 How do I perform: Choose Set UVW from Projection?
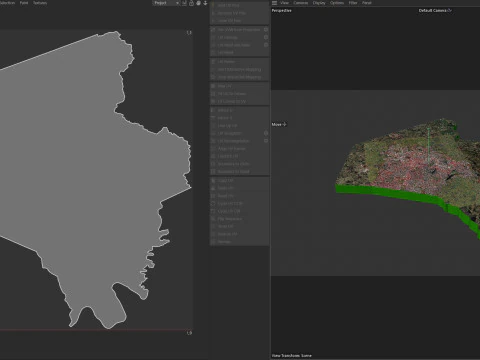coord(238,30)
